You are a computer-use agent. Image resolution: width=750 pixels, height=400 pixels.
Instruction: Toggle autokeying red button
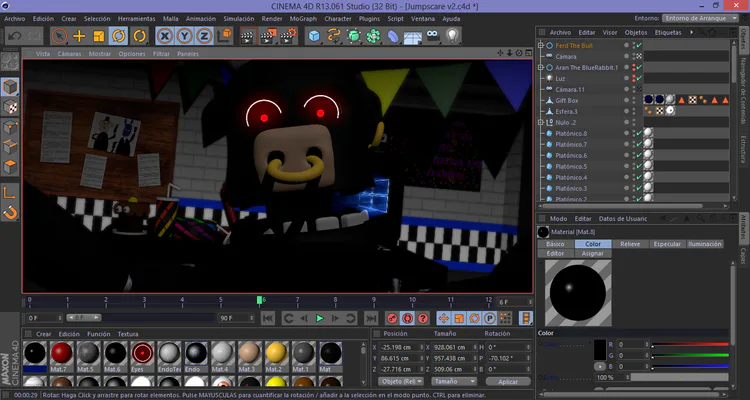click(x=408, y=318)
